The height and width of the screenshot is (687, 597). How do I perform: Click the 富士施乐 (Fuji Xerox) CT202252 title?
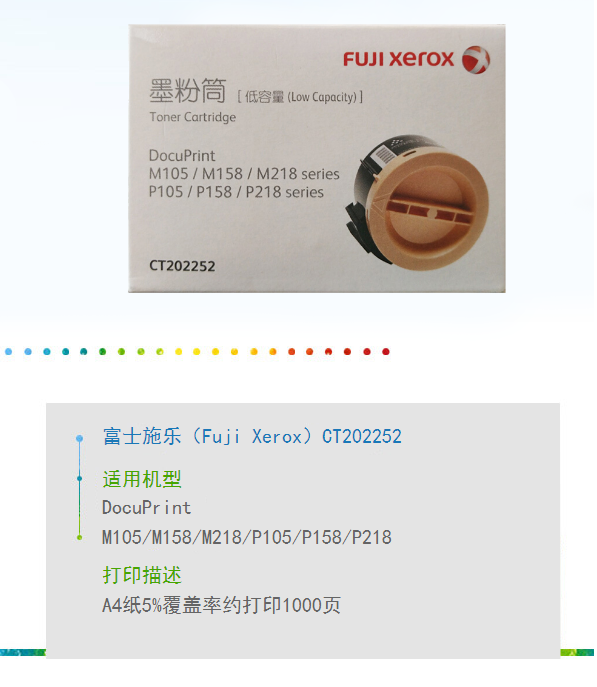pos(252,436)
